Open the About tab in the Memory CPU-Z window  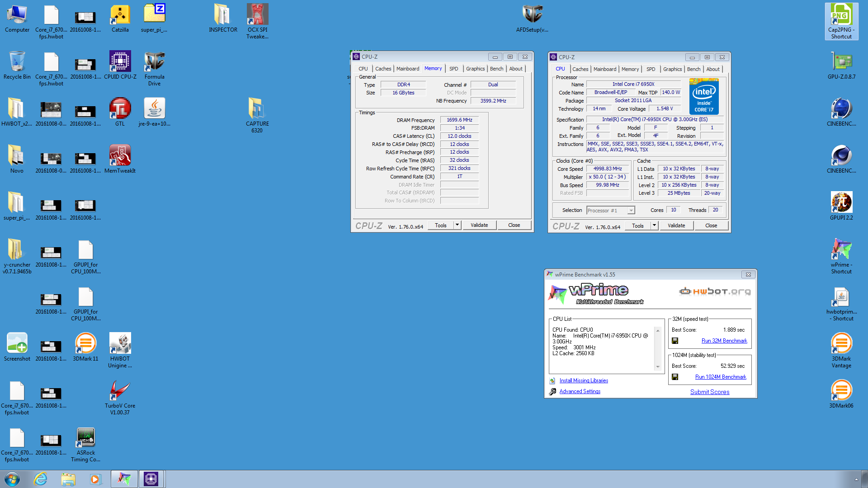point(515,69)
